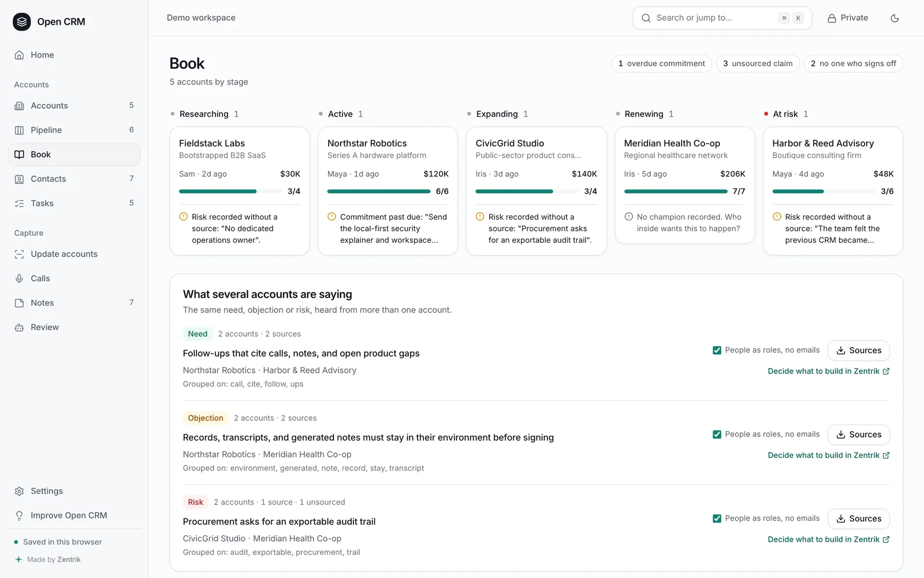
Task: Open the CivicGrid Studio card title
Action: (510, 143)
